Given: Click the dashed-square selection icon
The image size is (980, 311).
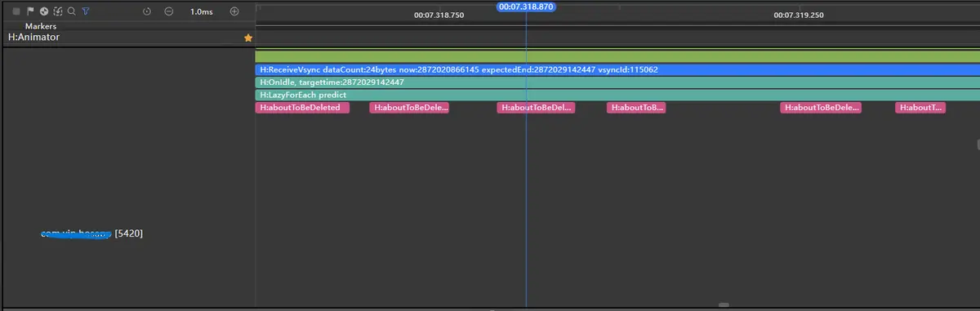Looking at the screenshot, I should [x=58, y=11].
